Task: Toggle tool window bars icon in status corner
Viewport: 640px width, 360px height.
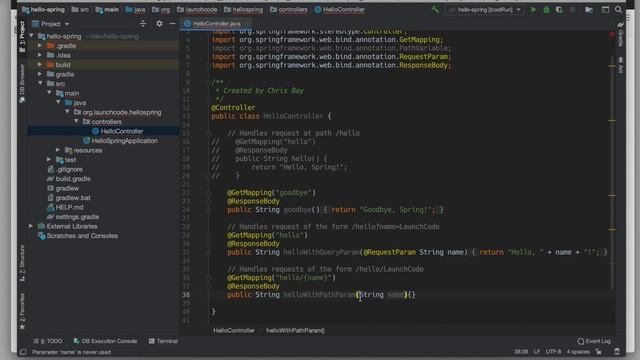Action: click(23, 352)
